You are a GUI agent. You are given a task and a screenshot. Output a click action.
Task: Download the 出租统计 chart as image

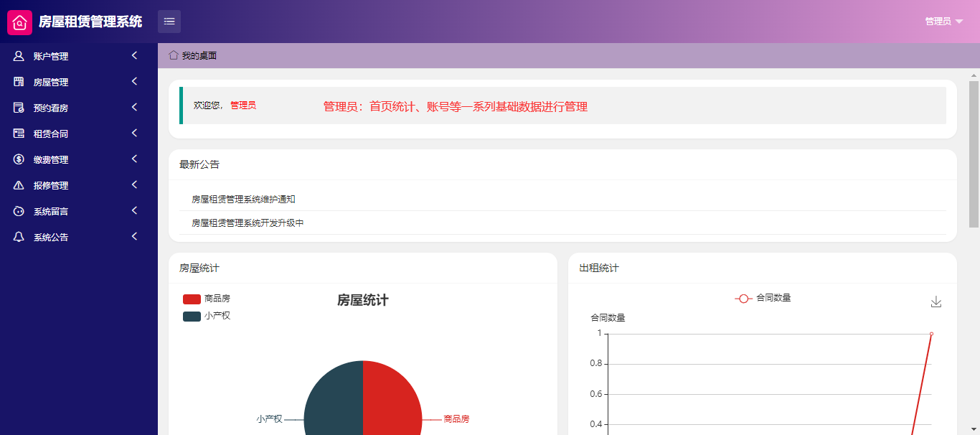coord(936,302)
